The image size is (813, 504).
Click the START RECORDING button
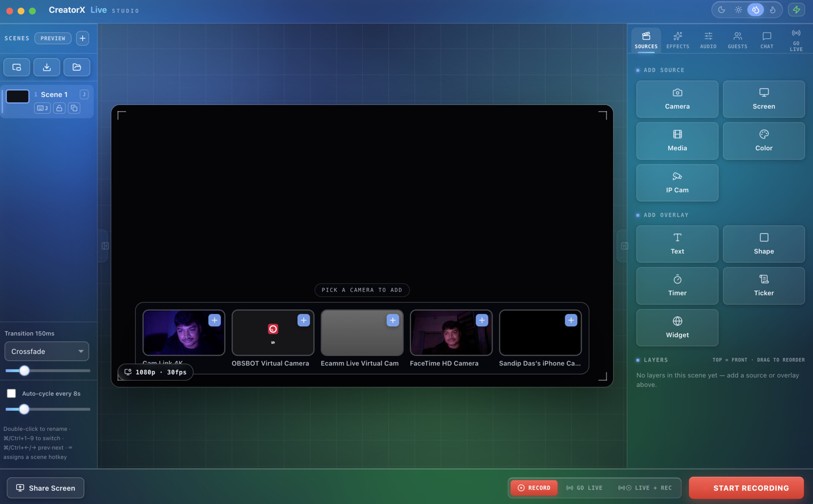click(x=746, y=488)
